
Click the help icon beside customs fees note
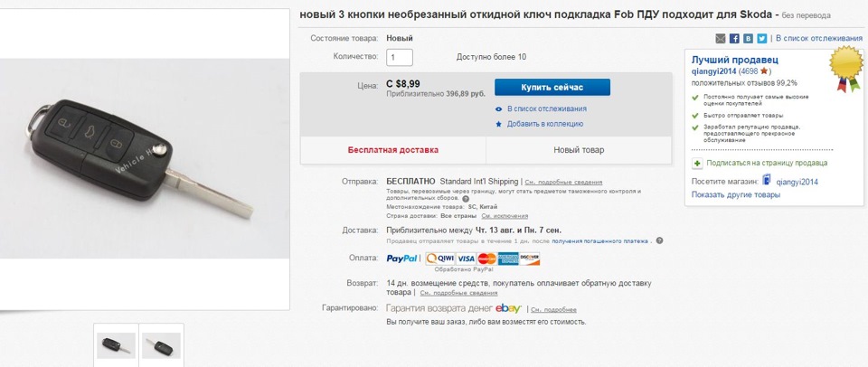pos(466,199)
